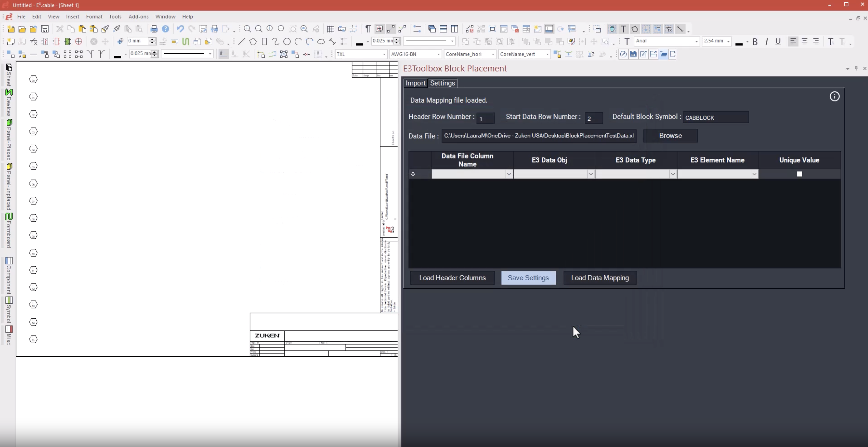The image size is (868, 447).
Task: Open the Add-ons menu
Action: pos(138,17)
